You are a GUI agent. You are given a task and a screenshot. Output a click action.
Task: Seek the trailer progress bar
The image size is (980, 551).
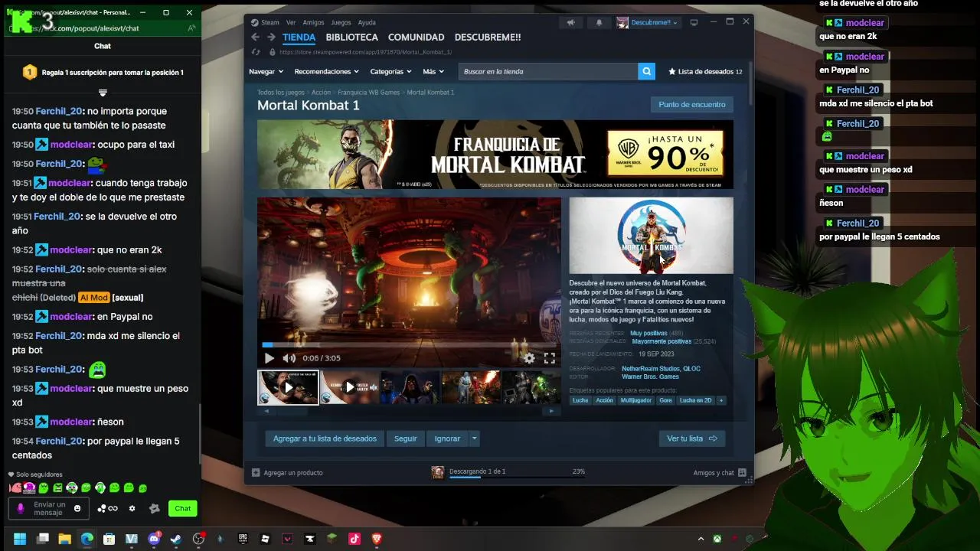pyautogui.click(x=410, y=345)
